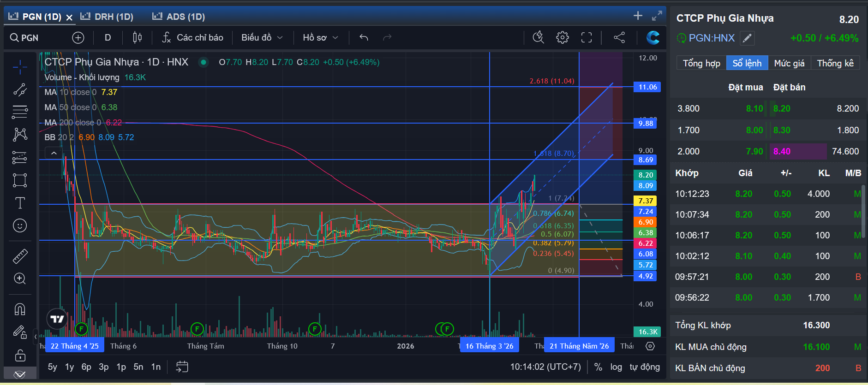Expand the 'Biểu đồ' dropdown
This screenshot has width=868, height=385.
click(x=262, y=38)
